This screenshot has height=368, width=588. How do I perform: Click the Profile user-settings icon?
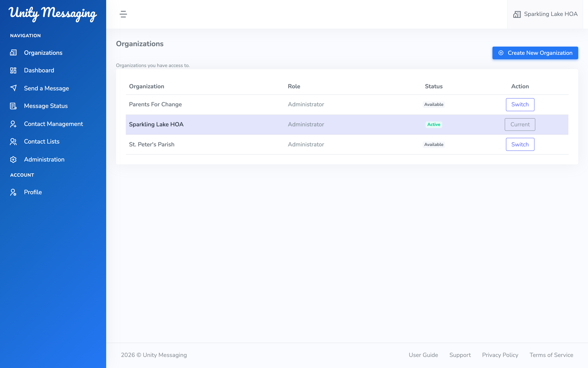coord(13,192)
